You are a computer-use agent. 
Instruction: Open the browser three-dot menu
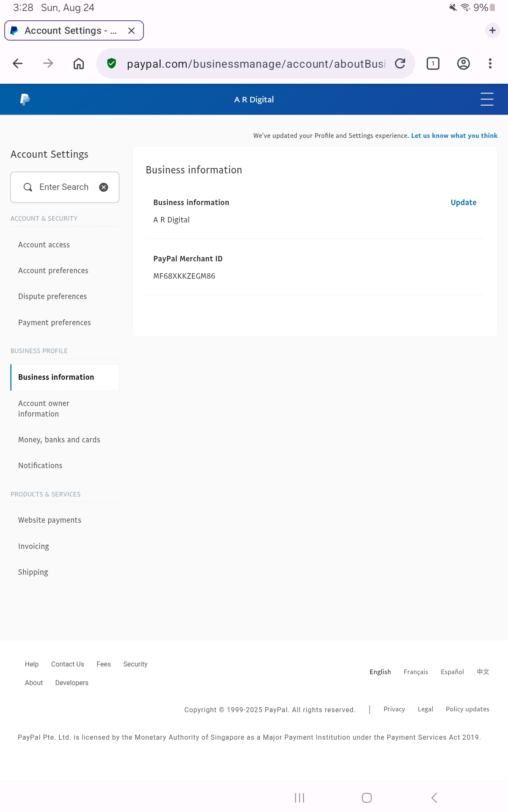490,63
